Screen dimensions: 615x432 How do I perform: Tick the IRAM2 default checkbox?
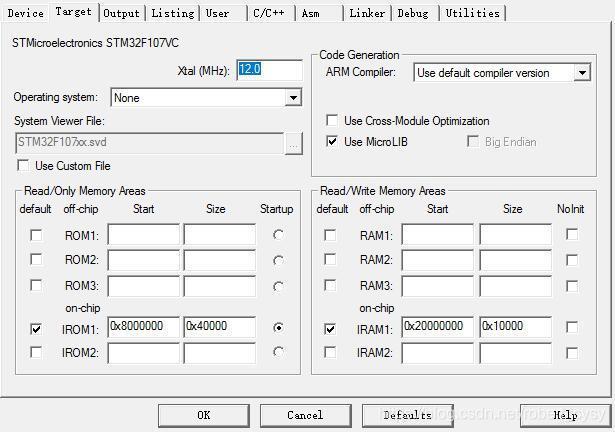[x=330, y=352]
